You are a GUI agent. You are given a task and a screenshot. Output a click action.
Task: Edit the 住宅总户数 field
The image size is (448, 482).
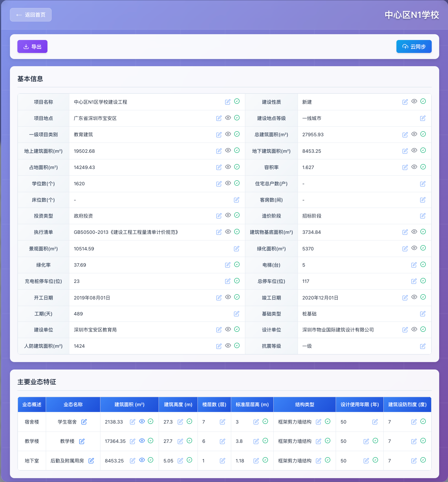click(423, 184)
